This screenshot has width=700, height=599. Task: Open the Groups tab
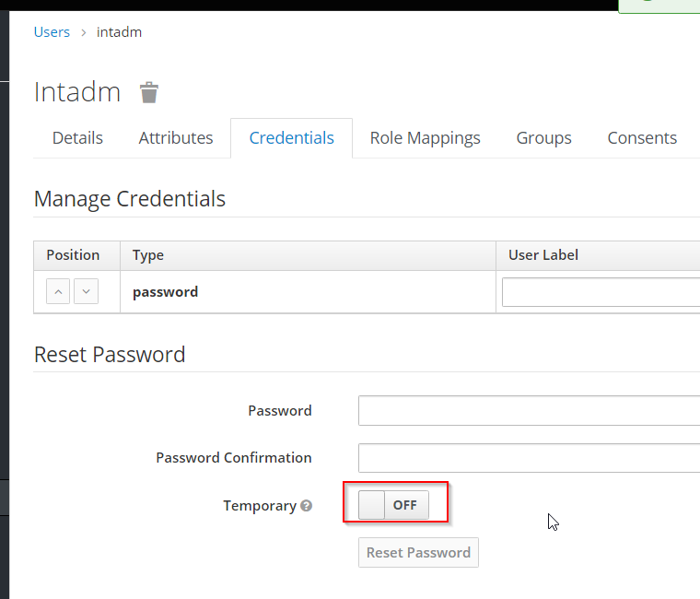(543, 138)
